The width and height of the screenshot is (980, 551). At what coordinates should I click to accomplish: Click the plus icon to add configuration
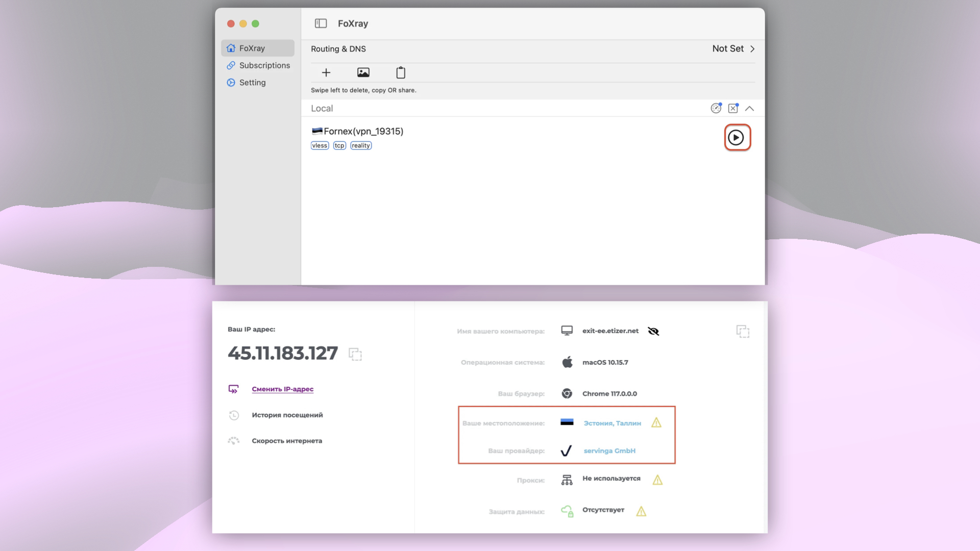(326, 72)
